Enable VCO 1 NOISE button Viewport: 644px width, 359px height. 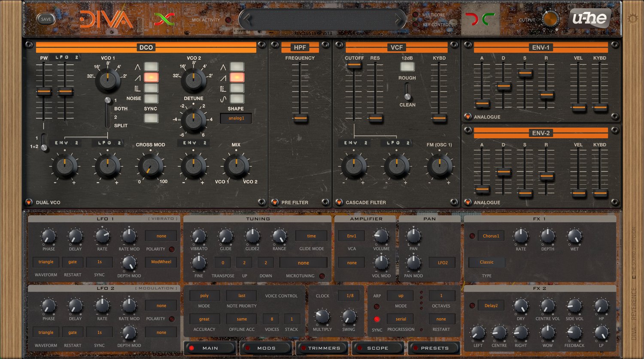[x=151, y=98]
